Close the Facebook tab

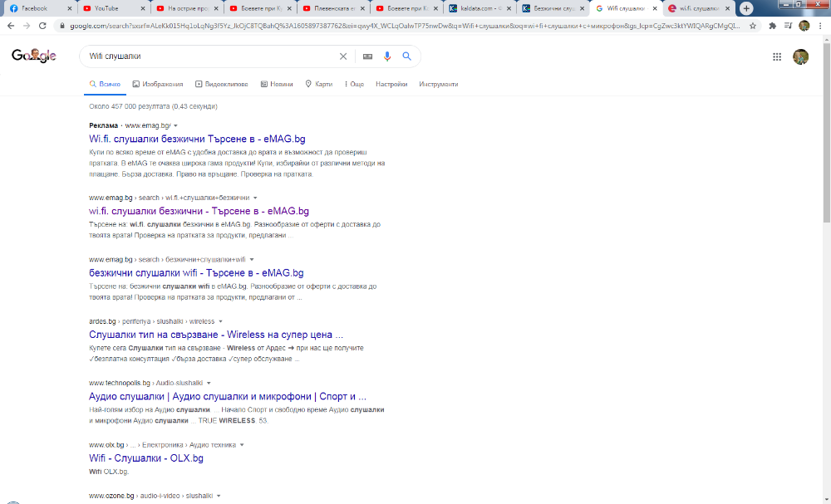point(70,8)
